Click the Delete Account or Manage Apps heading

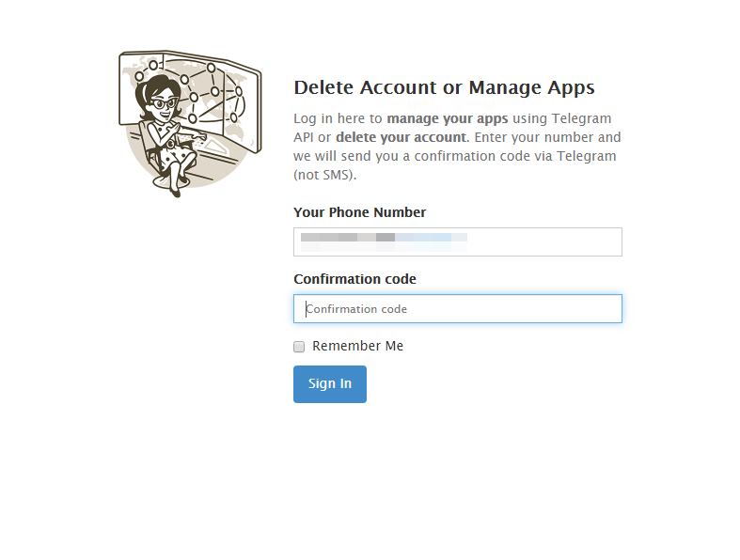point(444,87)
